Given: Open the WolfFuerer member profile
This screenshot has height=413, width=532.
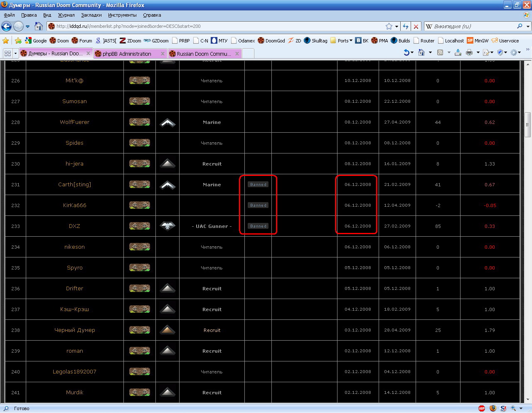Looking at the screenshot, I should point(74,122).
